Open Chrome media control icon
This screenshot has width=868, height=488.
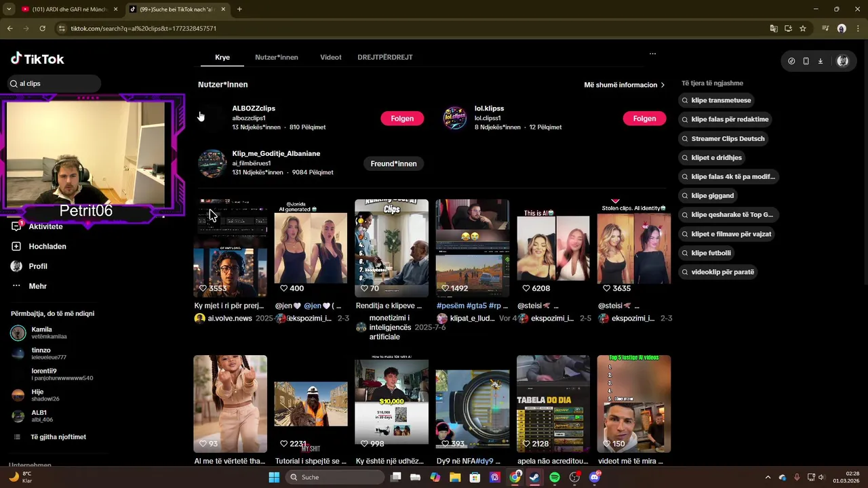pos(825,28)
